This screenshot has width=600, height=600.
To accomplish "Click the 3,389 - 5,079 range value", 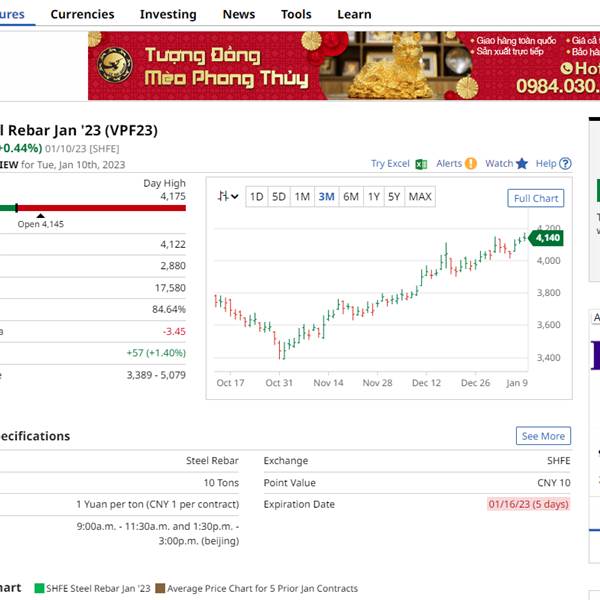I will point(156,375).
